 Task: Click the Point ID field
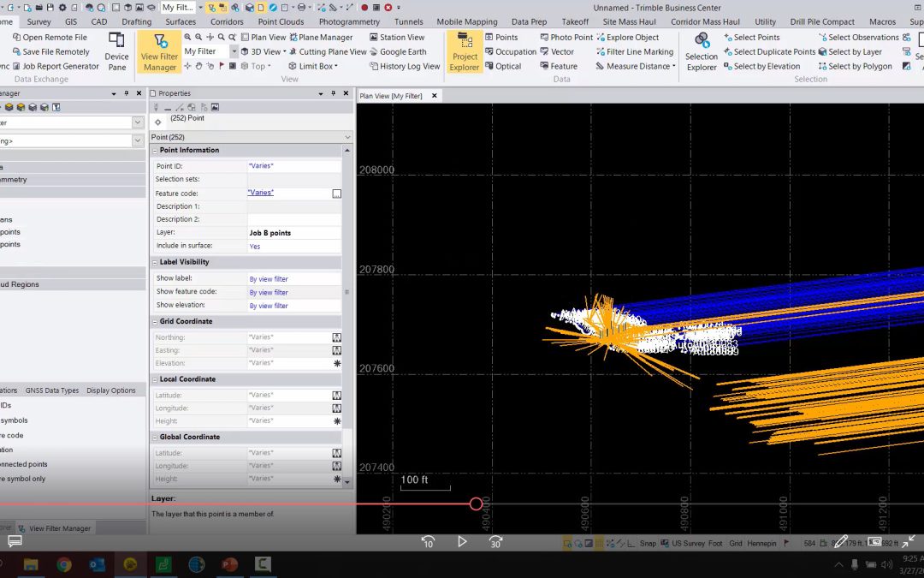coord(294,166)
